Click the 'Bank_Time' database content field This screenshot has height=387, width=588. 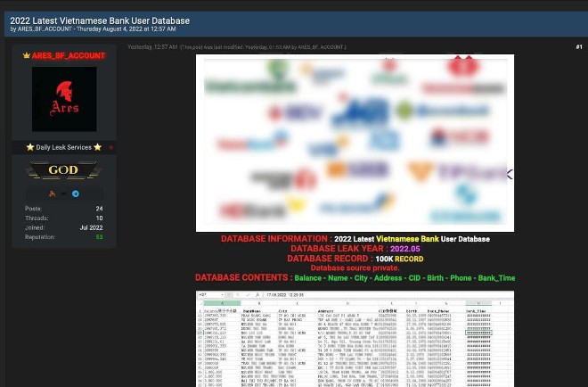pyautogui.click(x=496, y=278)
